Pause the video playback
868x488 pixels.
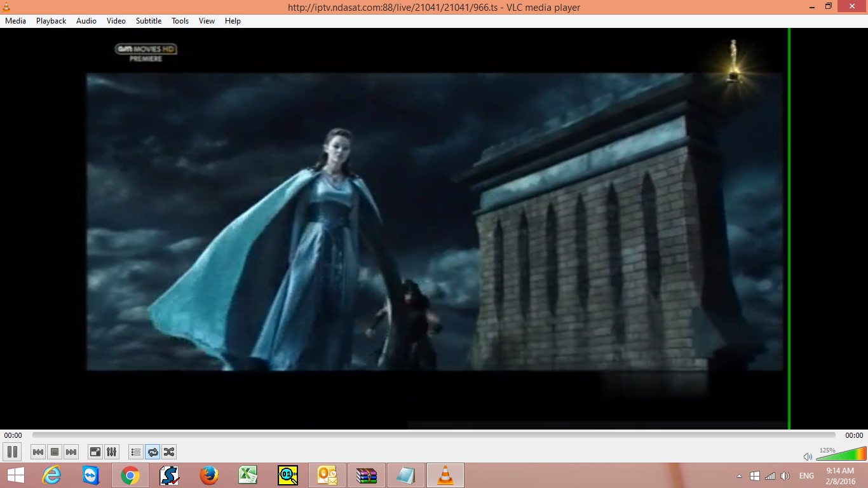tap(12, 452)
